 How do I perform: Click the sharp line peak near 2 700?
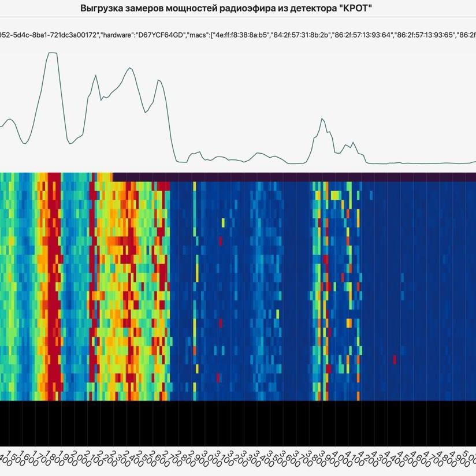pyautogui.click(x=158, y=80)
